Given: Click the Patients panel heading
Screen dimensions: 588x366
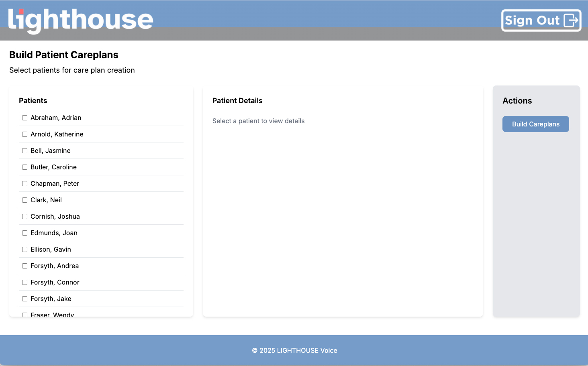Looking at the screenshot, I should 33,100.
